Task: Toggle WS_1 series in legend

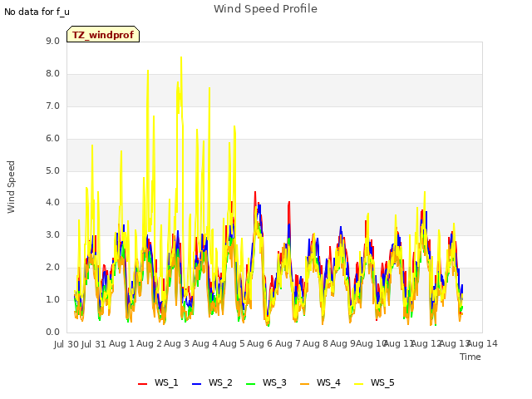Action: (x=158, y=382)
